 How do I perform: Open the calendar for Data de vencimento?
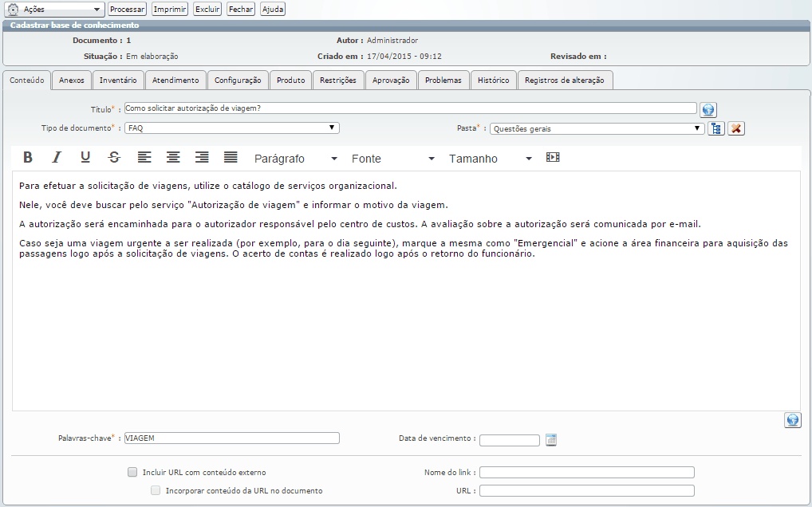[551, 440]
